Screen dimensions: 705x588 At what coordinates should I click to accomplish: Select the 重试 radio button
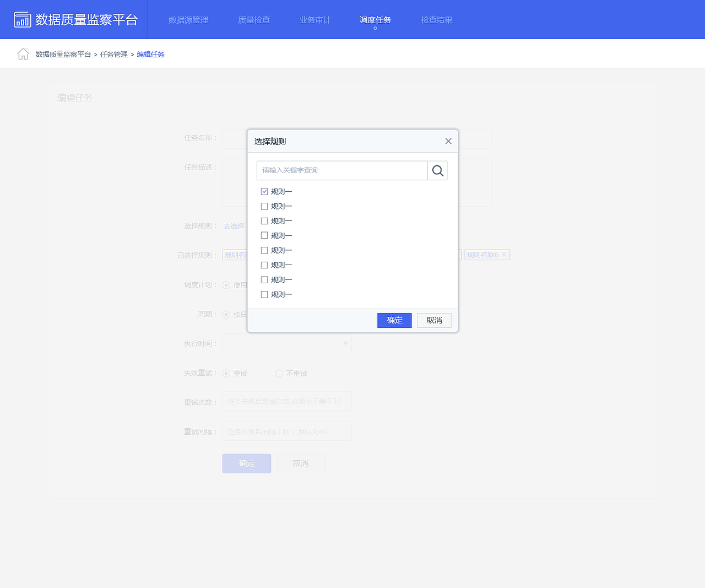(226, 373)
